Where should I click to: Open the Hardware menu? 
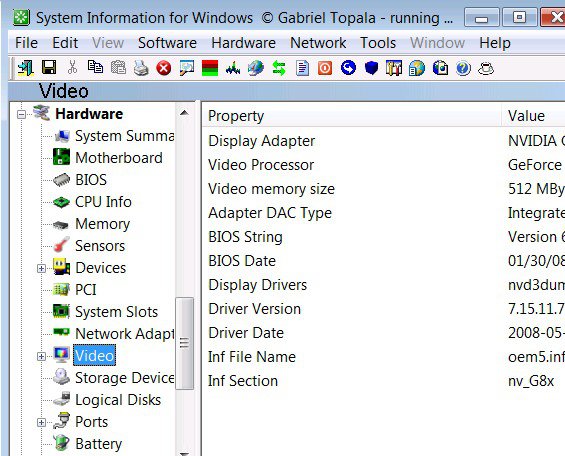243,43
